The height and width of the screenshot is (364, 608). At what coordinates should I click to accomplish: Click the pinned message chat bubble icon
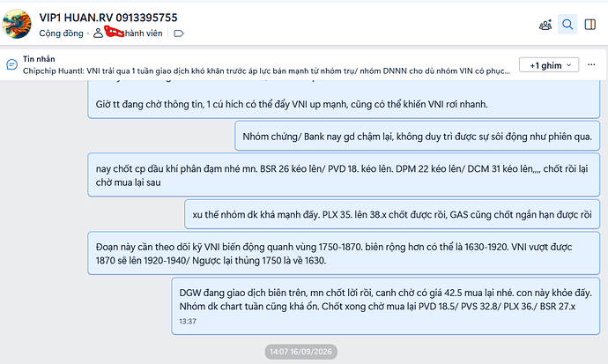click(12, 64)
